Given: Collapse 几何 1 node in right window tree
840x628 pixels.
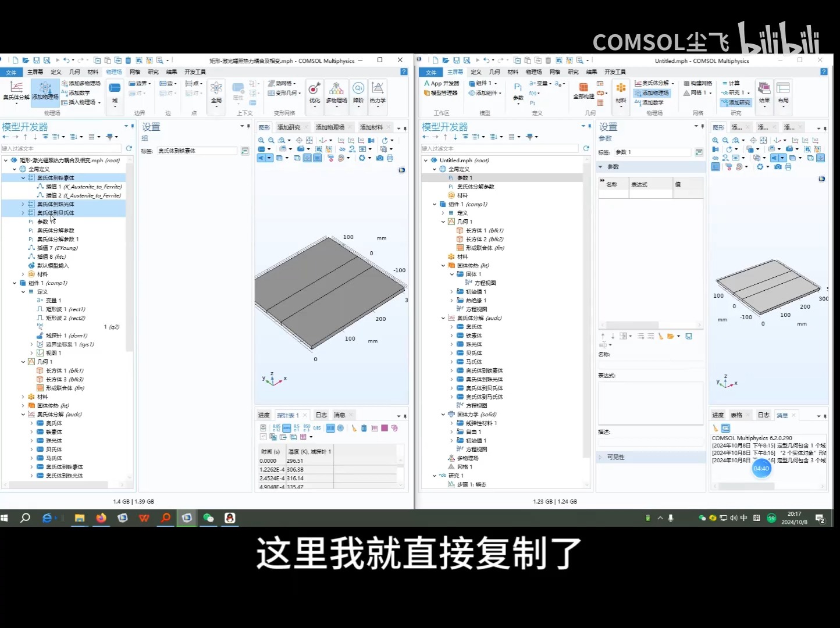Looking at the screenshot, I should tap(443, 222).
